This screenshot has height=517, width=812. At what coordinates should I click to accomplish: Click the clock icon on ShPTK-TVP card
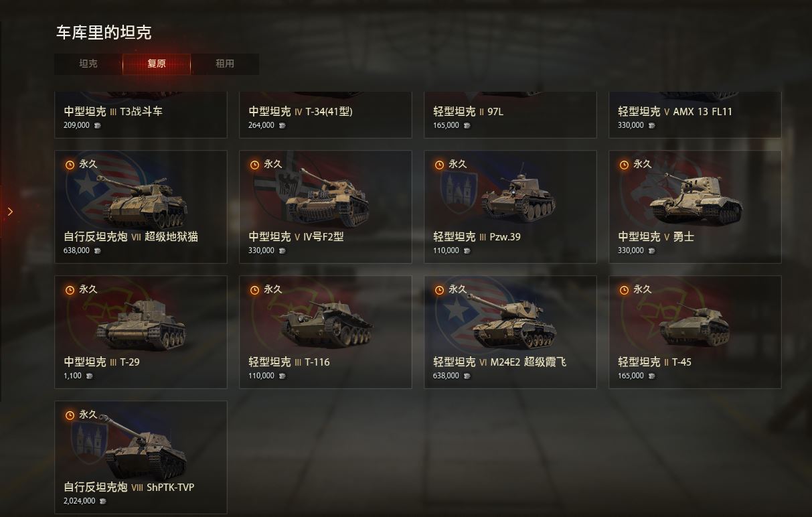click(70, 415)
